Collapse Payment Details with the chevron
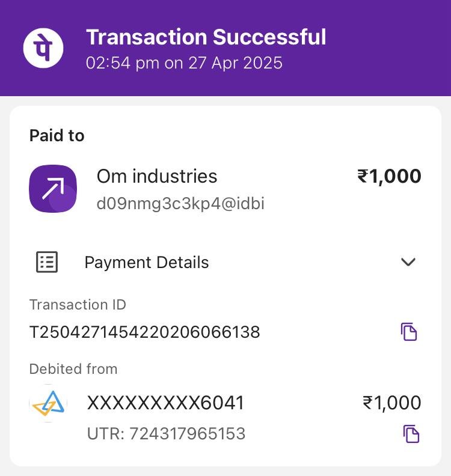Image resolution: width=451 pixels, height=476 pixels. (408, 262)
